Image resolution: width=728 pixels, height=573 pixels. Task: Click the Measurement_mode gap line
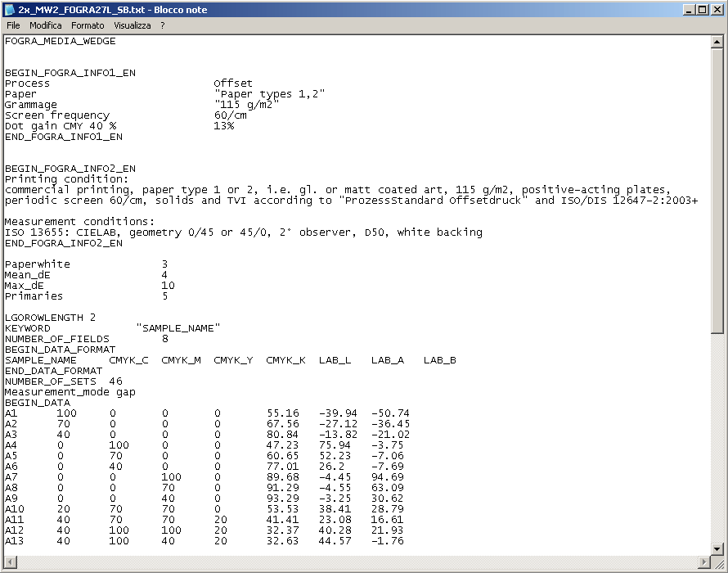coord(70,392)
